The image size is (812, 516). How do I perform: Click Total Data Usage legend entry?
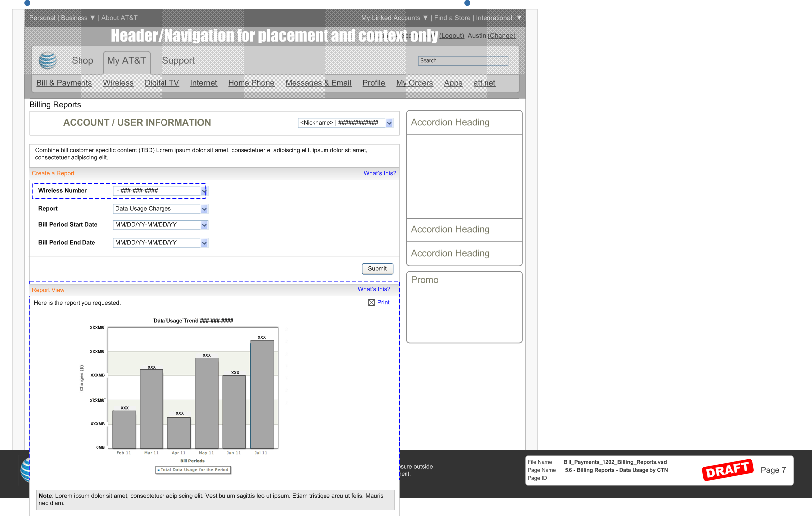[193, 470]
